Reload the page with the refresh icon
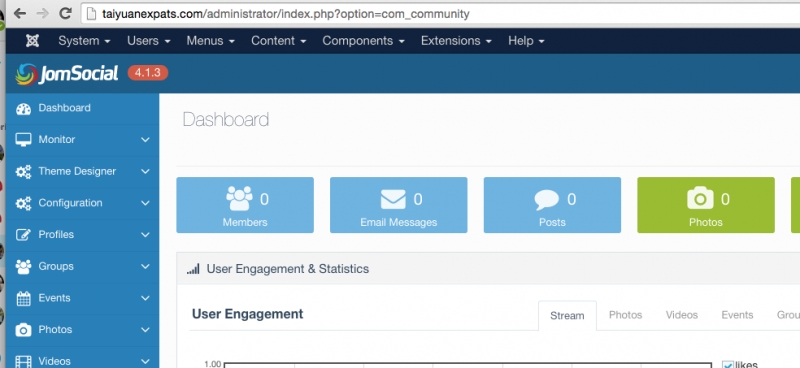The height and width of the screenshot is (368, 800). 65,14
